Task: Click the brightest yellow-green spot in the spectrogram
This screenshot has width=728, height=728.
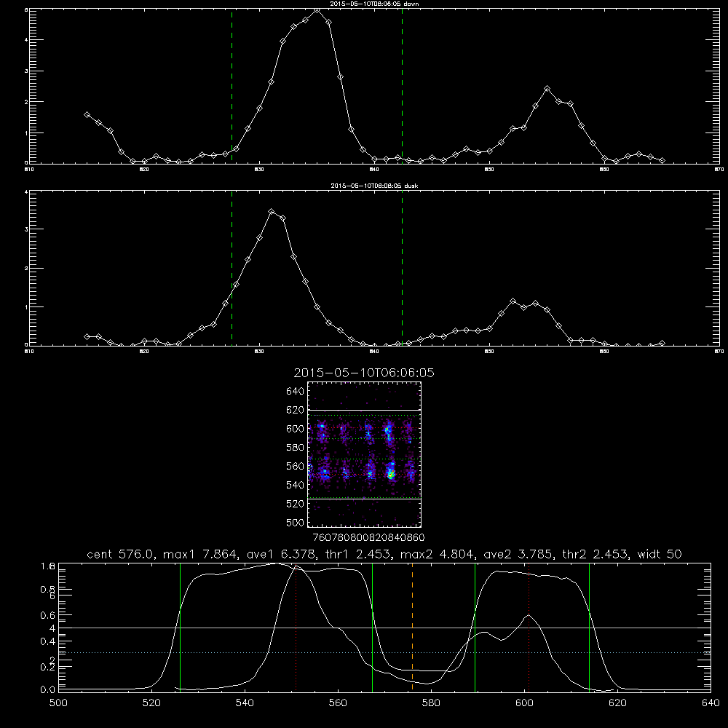Action: click(x=391, y=475)
